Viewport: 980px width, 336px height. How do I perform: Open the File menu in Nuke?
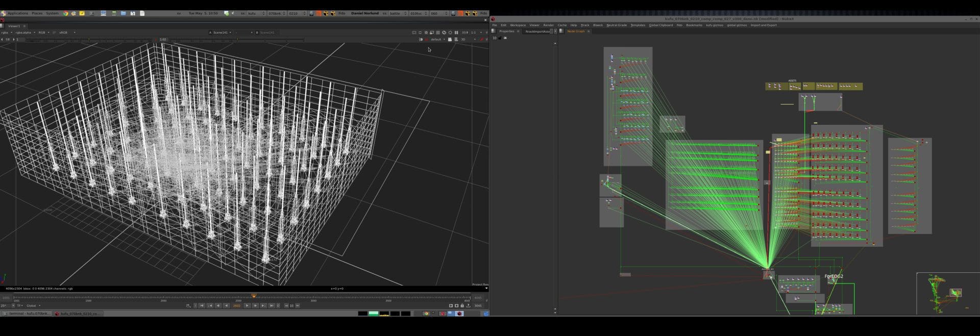pos(495,25)
